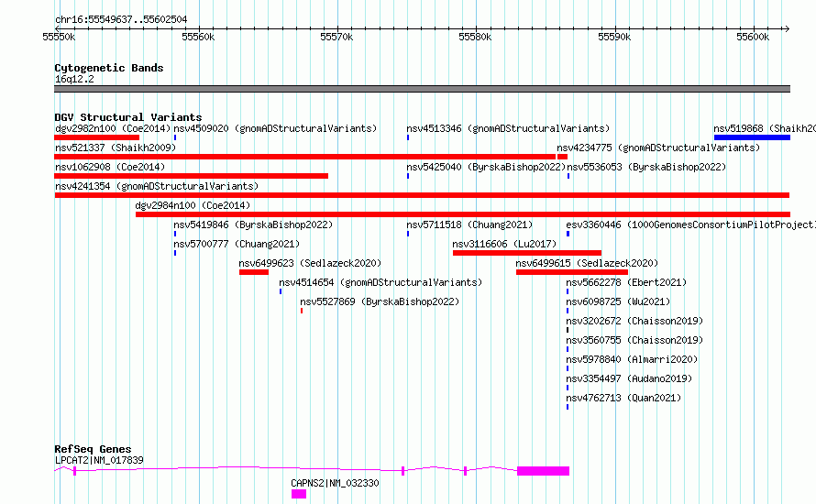Select the red nsv4241354 full-width bar

[422, 195]
